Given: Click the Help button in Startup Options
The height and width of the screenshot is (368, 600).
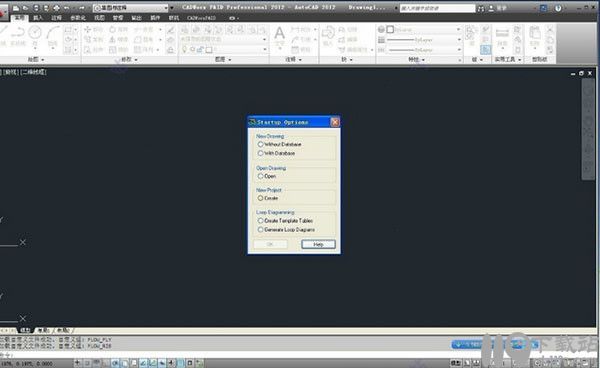Looking at the screenshot, I should tap(318, 244).
